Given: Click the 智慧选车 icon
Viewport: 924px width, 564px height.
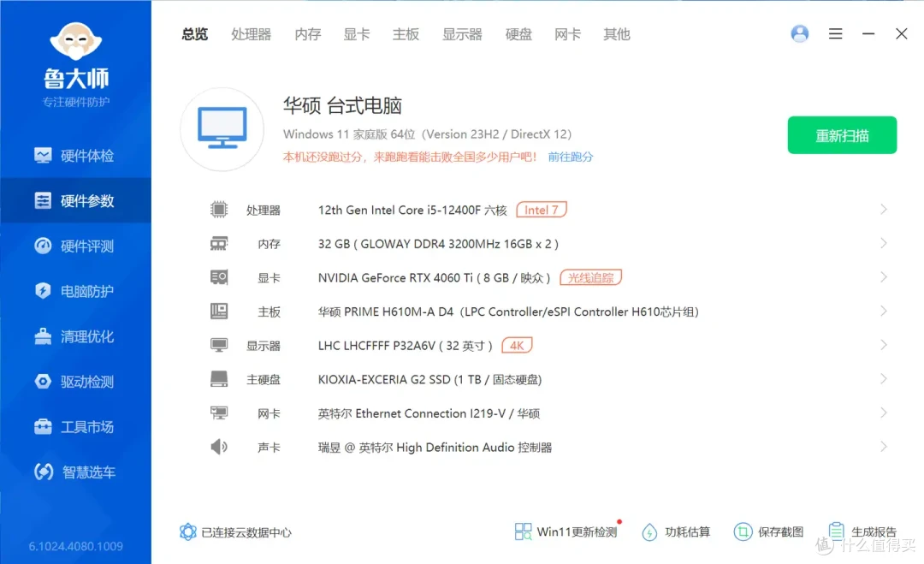Looking at the screenshot, I should pos(44,472).
